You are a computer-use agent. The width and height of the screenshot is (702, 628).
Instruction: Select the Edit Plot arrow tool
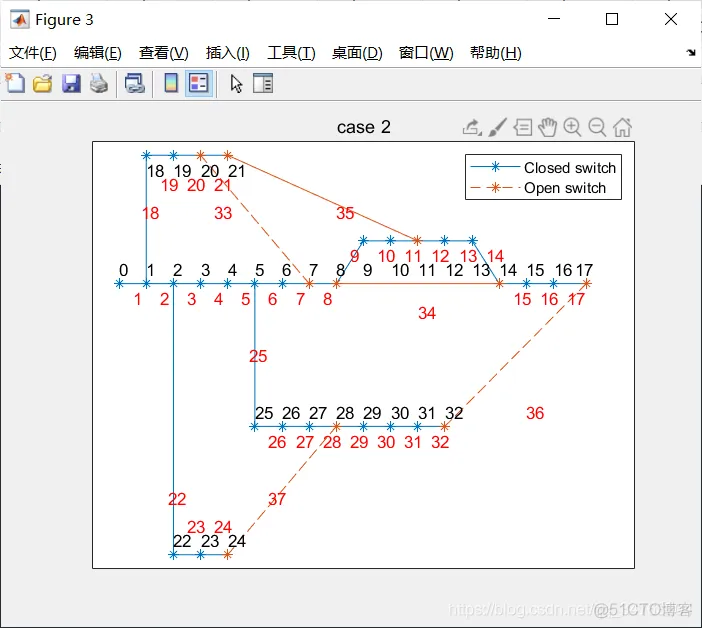tap(236, 84)
